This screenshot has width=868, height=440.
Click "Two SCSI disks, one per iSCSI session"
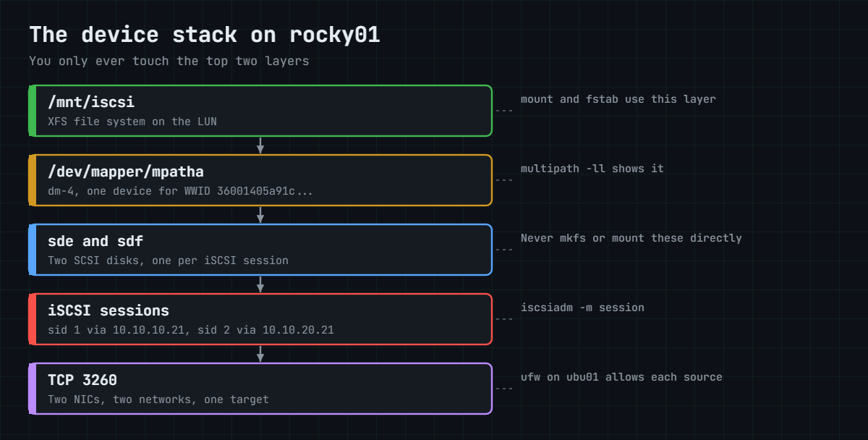168,261
